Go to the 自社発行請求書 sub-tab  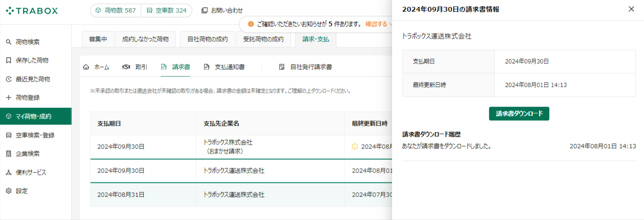pyautogui.click(x=305, y=67)
